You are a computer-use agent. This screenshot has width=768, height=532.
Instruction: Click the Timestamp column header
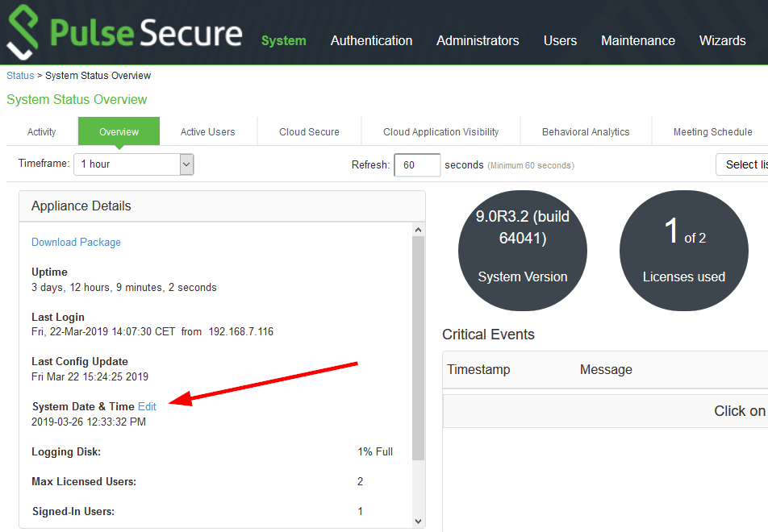pos(478,369)
